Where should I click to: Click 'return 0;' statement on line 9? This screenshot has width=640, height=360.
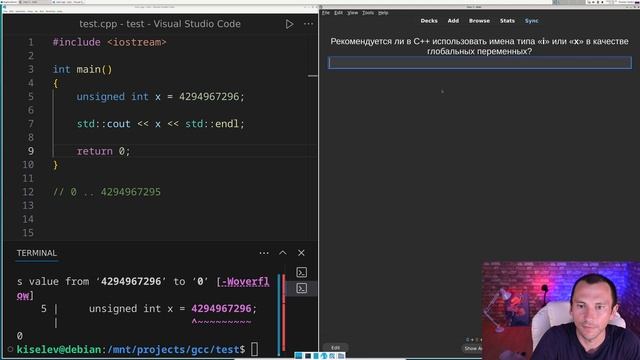(x=103, y=151)
